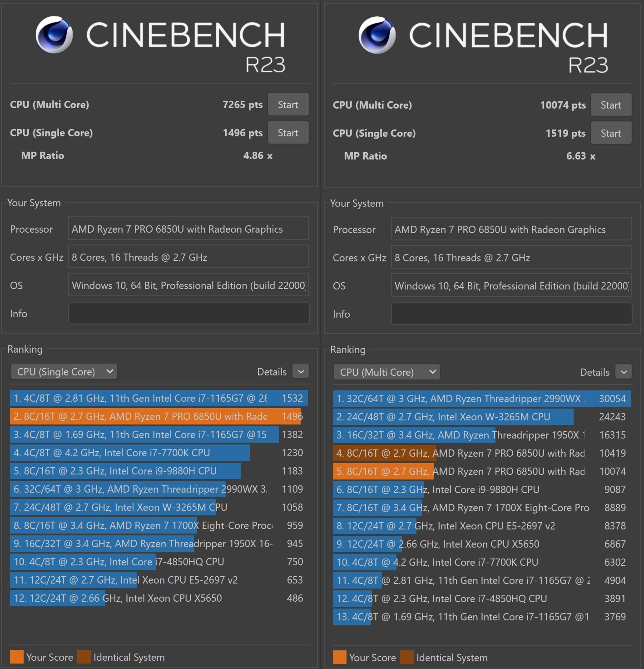
Task: Select the Ryzen 7 1700X row scoring 959
Action: (x=159, y=525)
